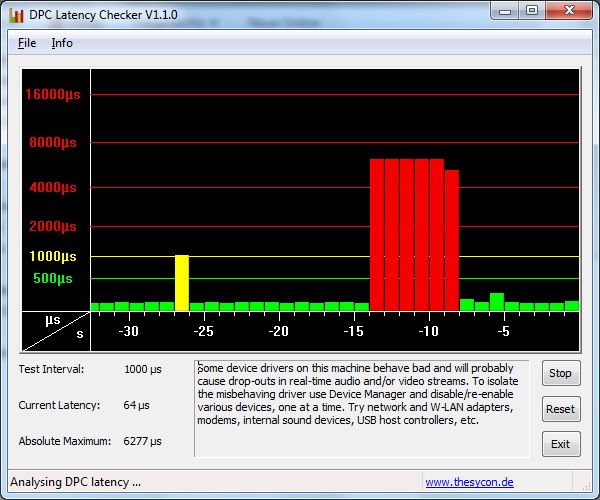
Task: Click the 4000µs axis label
Action: coord(53,187)
